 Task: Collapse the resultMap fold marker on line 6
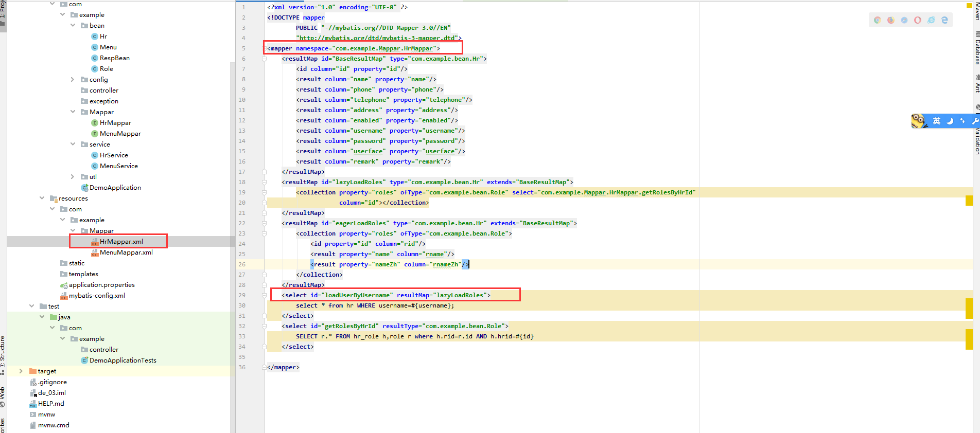click(x=264, y=59)
